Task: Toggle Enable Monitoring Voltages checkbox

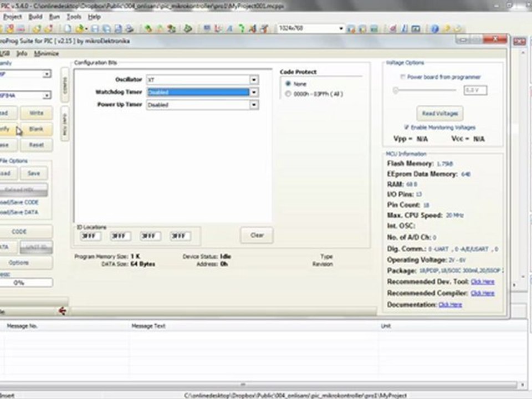Action: pyautogui.click(x=406, y=127)
